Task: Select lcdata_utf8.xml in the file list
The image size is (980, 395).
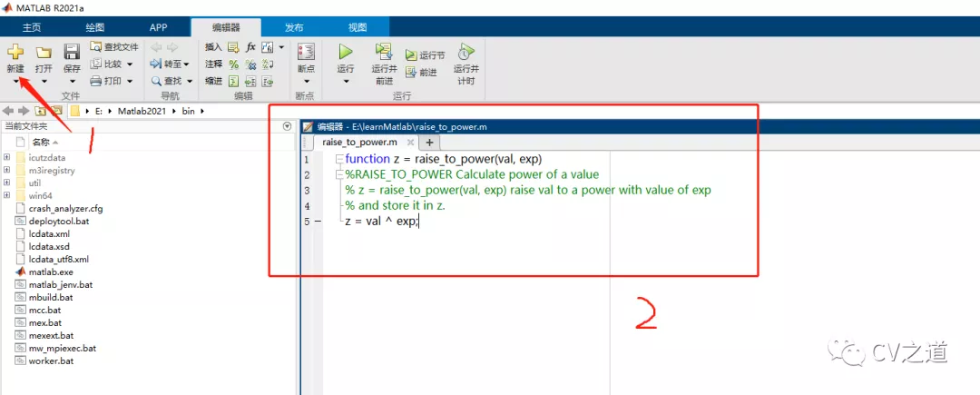Action: (59, 259)
